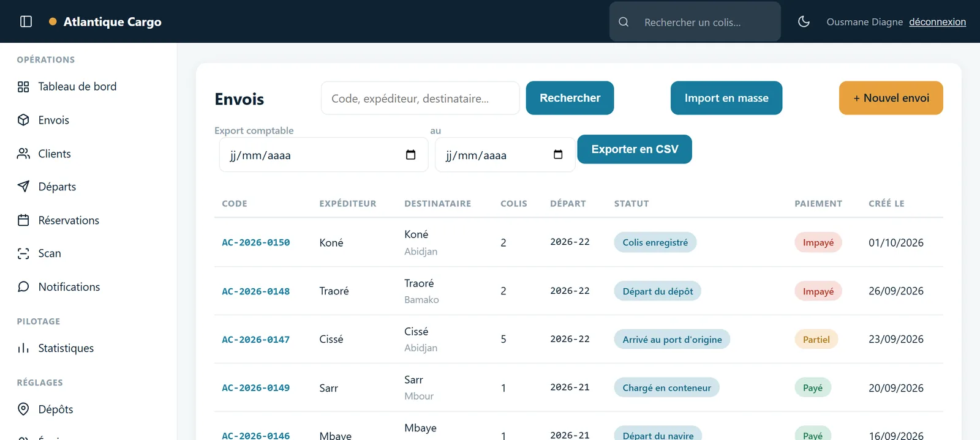Click the search magnifier icon
The height and width of the screenshot is (440, 980).
[x=624, y=22]
